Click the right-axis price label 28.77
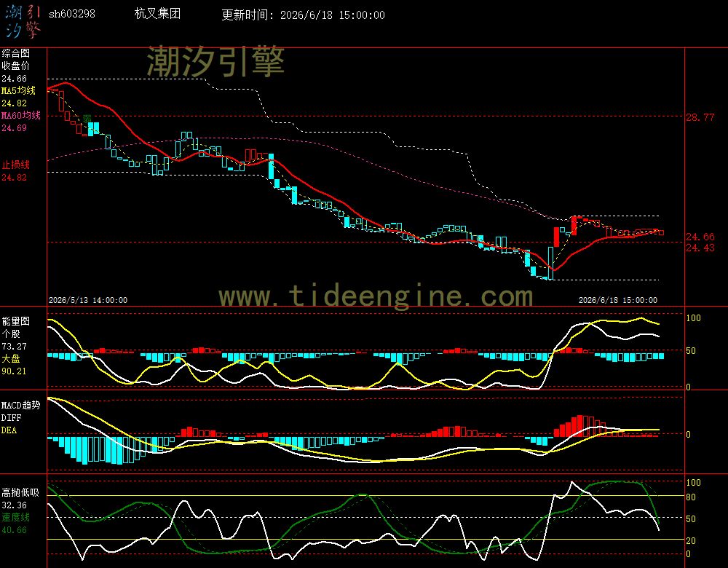Image resolution: width=728 pixels, height=568 pixels. [x=700, y=117]
